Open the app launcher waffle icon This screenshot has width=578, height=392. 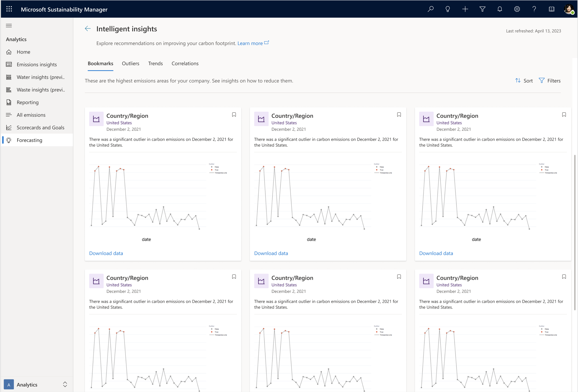9,9
